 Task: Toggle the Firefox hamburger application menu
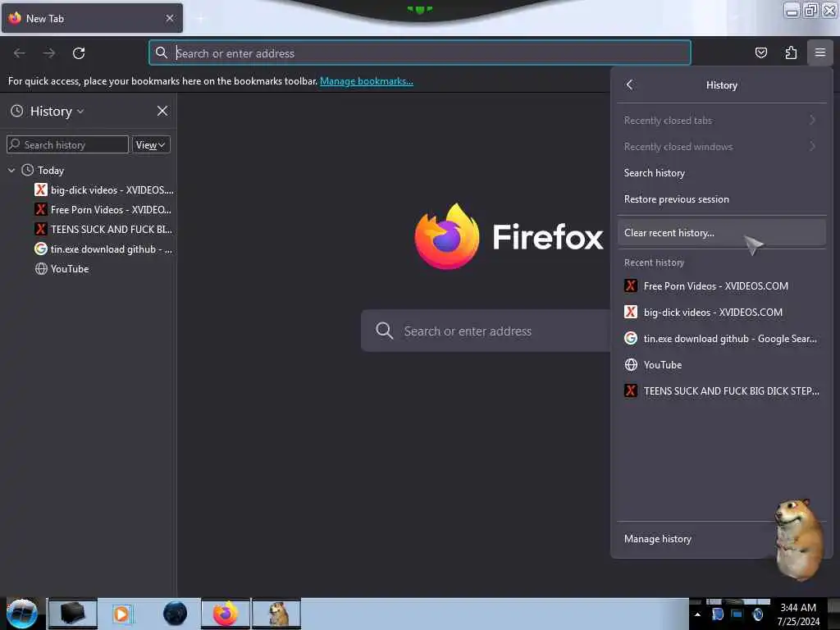[x=820, y=52]
